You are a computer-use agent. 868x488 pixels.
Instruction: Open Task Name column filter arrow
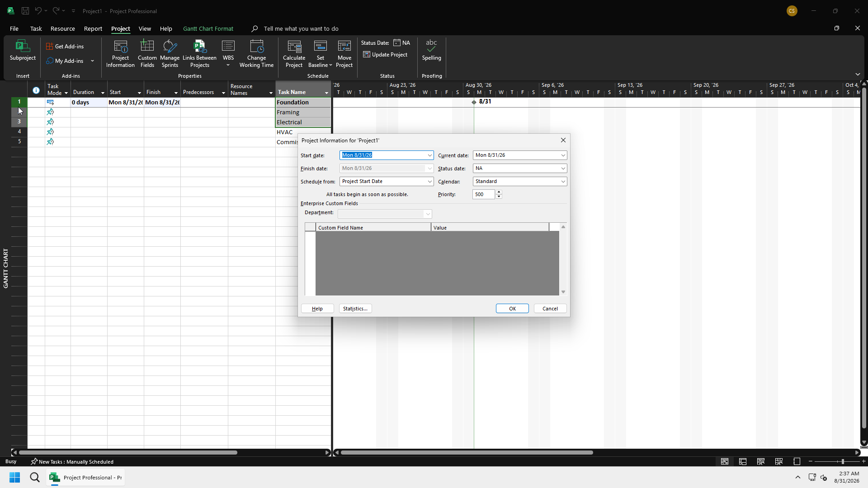(x=326, y=93)
